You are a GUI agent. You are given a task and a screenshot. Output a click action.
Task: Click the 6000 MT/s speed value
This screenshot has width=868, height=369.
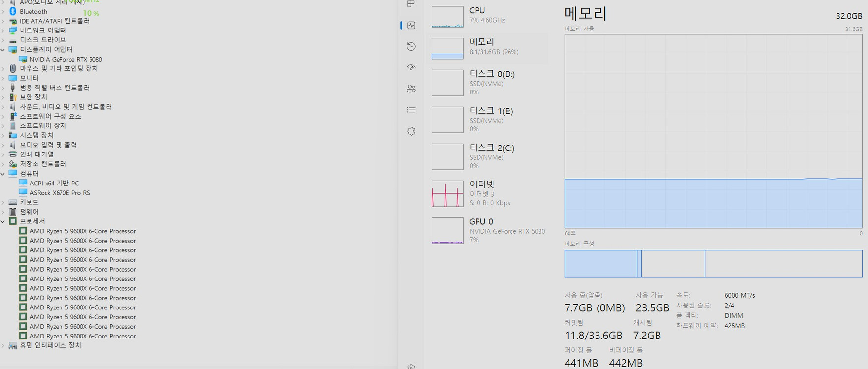[740, 295]
